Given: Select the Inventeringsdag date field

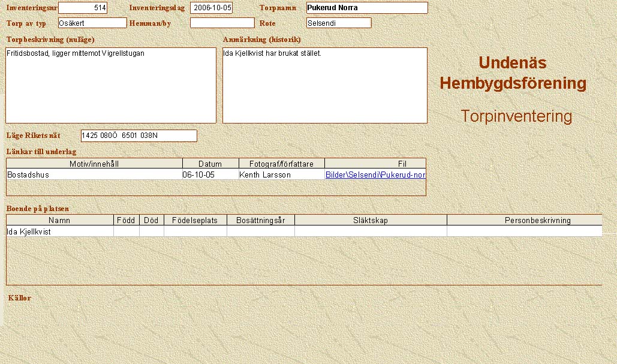Looking at the screenshot, I should pyautogui.click(x=211, y=8).
